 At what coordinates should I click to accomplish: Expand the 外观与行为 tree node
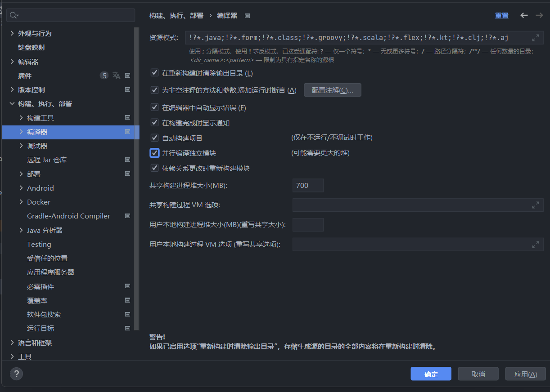pyautogui.click(x=12, y=34)
